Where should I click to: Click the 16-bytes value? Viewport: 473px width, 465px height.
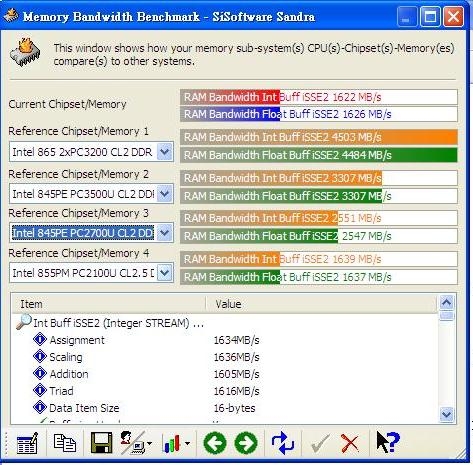click(x=235, y=408)
